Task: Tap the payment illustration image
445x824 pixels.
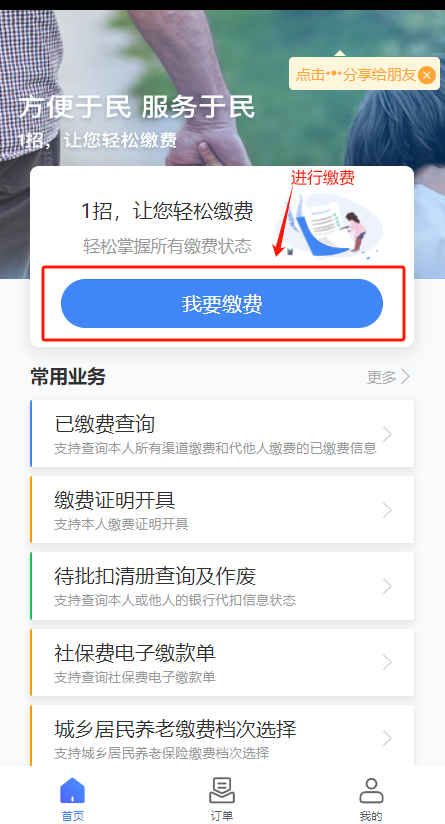Action: click(328, 226)
